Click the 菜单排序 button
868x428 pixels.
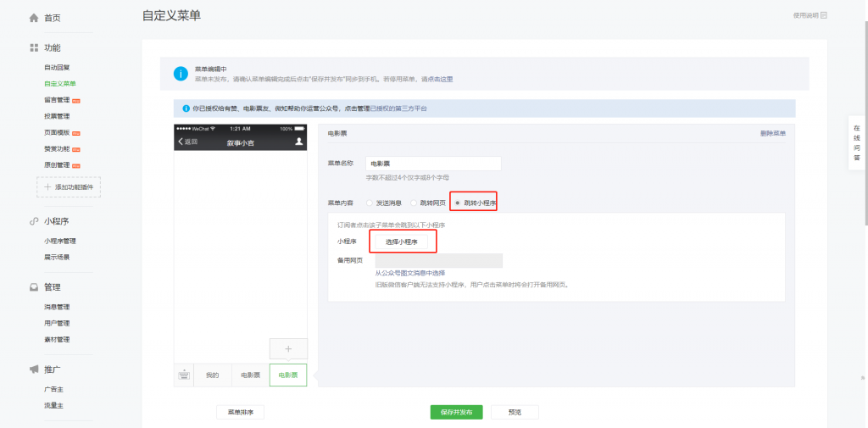tap(240, 413)
